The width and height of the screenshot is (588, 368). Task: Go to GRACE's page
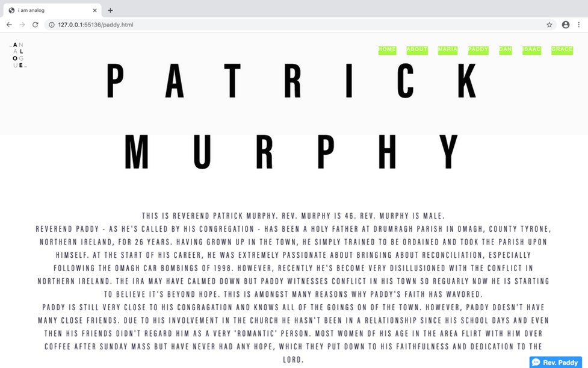[562, 50]
